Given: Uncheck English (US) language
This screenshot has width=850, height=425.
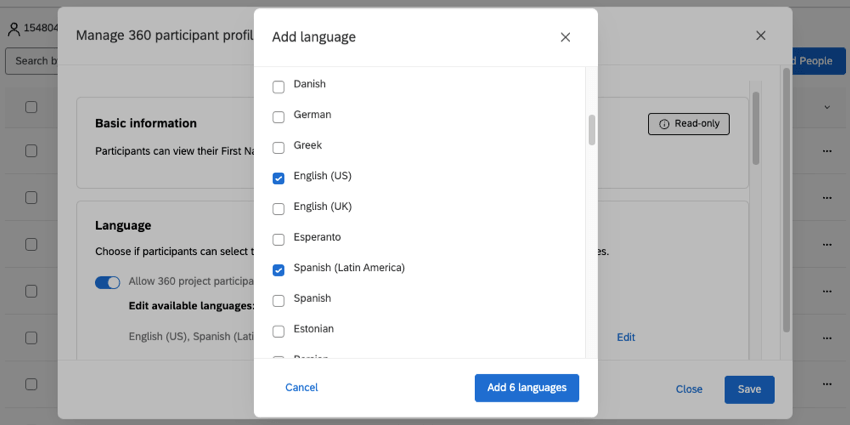Looking at the screenshot, I should (279, 178).
